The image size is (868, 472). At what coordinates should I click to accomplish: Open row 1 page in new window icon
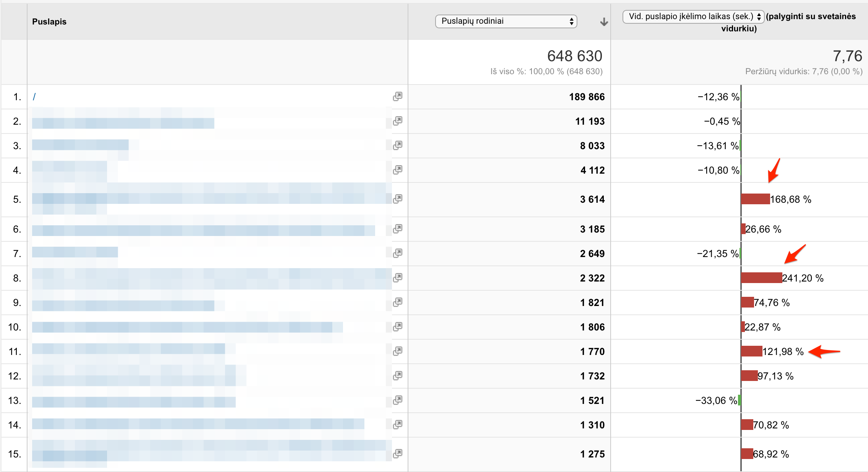click(398, 96)
